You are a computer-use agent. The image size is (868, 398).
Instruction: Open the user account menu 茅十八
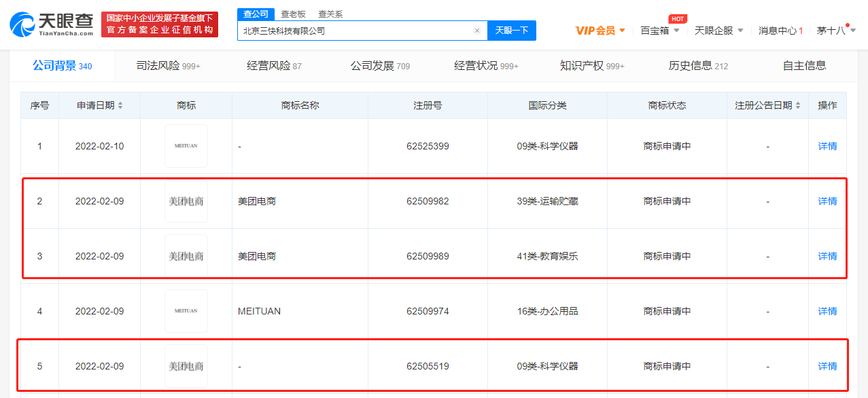(x=836, y=31)
